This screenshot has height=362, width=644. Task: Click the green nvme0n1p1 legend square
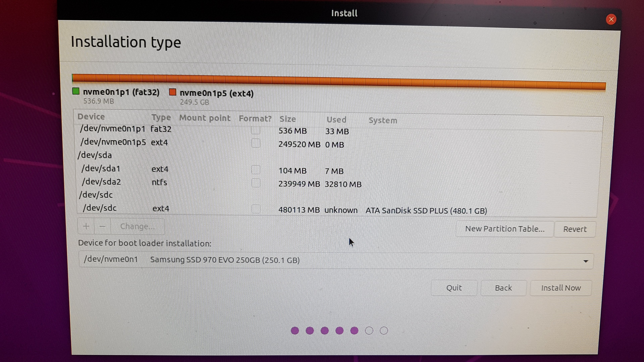(x=76, y=92)
